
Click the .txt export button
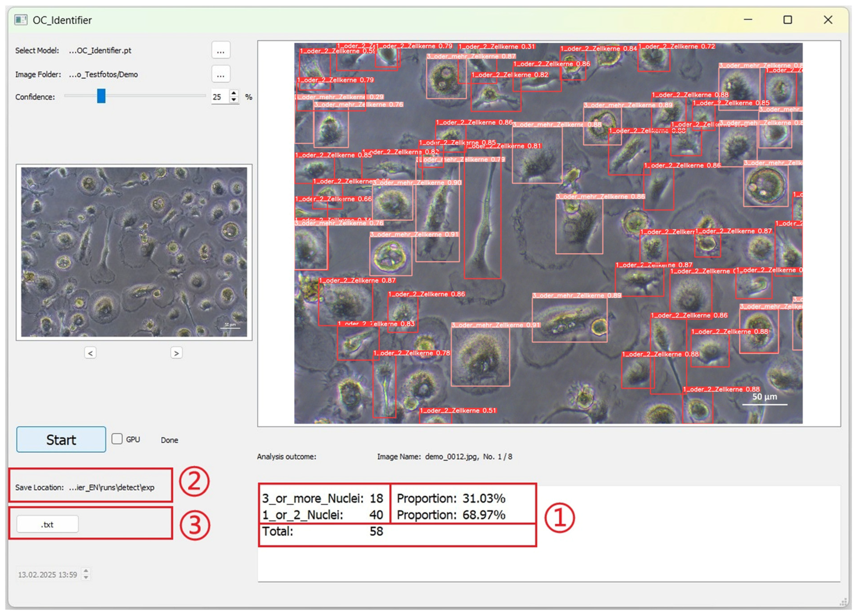pos(48,524)
